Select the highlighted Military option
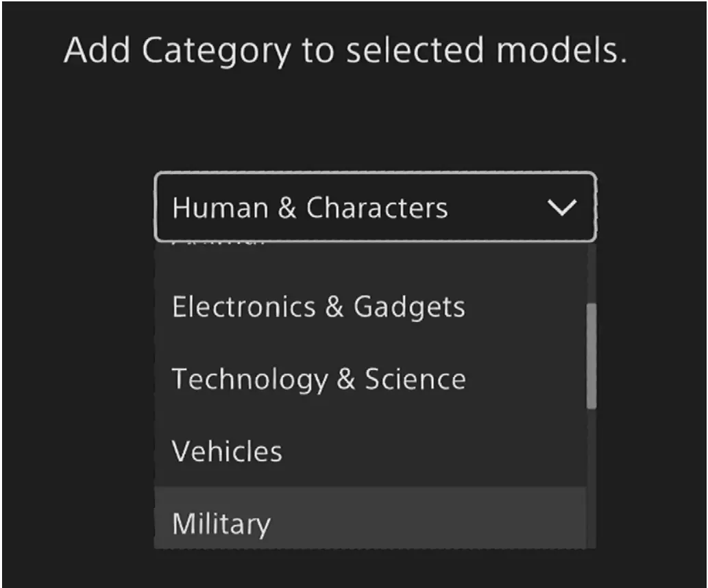The height and width of the screenshot is (588, 708). pyautogui.click(x=221, y=523)
